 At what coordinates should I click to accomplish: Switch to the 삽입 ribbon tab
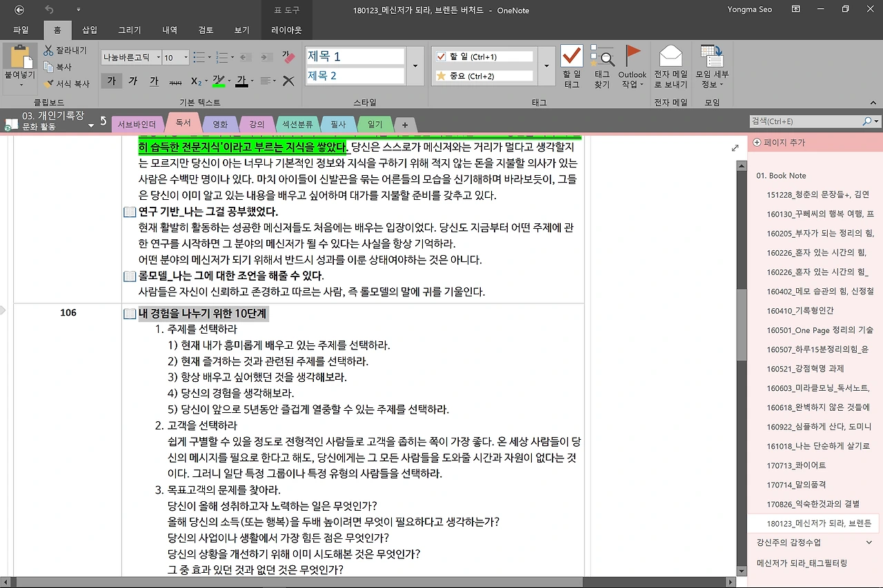click(90, 30)
